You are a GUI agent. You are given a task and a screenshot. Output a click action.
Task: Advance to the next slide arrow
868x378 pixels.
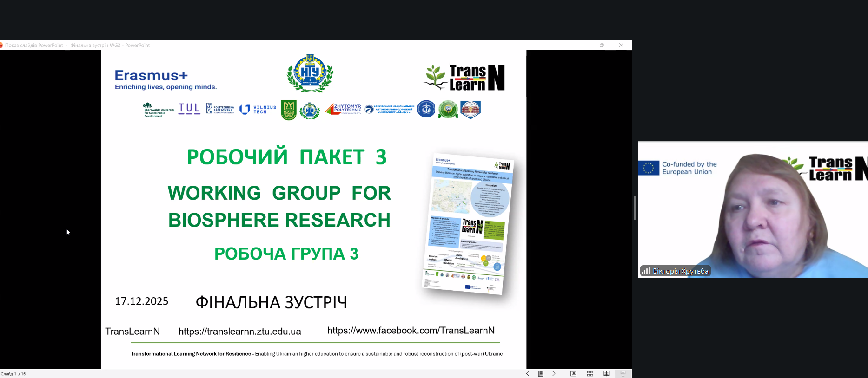pos(554,374)
